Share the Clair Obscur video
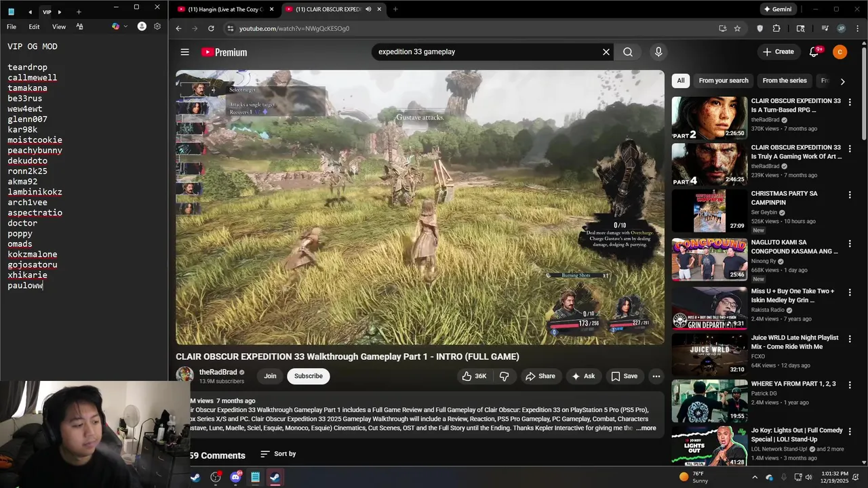This screenshot has height=488, width=868. (540, 376)
